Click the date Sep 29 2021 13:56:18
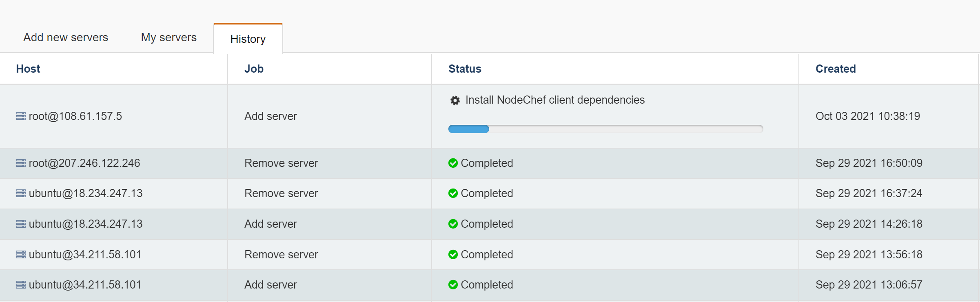This screenshot has width=980, height=302. 869,255
